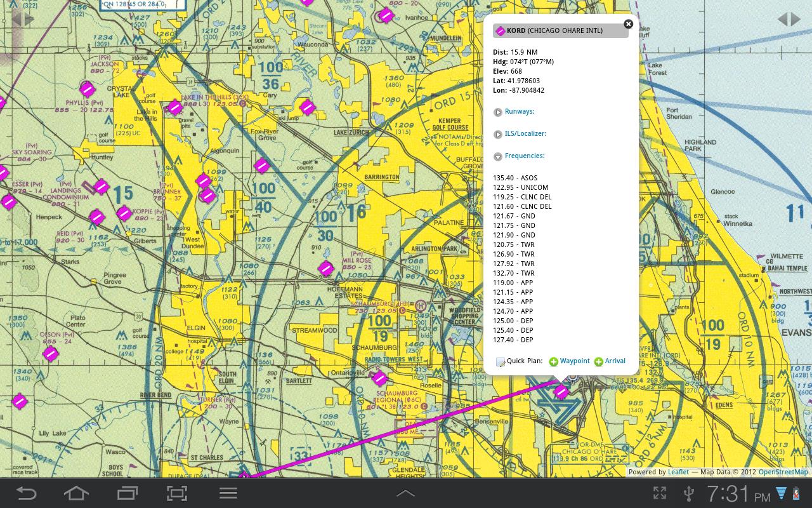Tap the Lake in the Hills airport marker
812x508 pixels.
pyautogui.click(x=175, y=108)
